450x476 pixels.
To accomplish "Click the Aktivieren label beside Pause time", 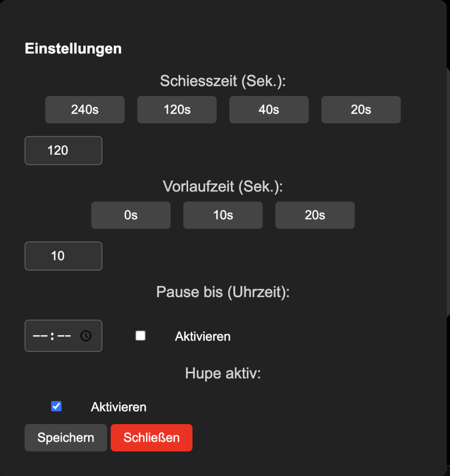I will coord(202,337).
